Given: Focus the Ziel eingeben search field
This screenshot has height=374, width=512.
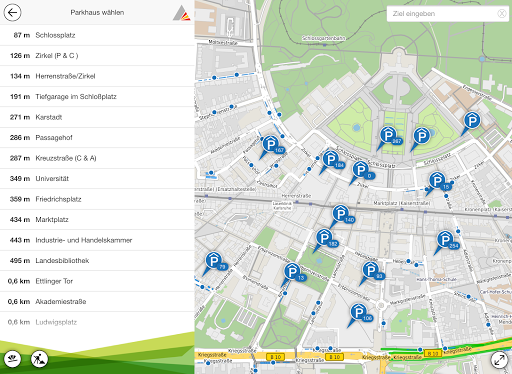Looking at the screenshot, I should coord(443,14).
